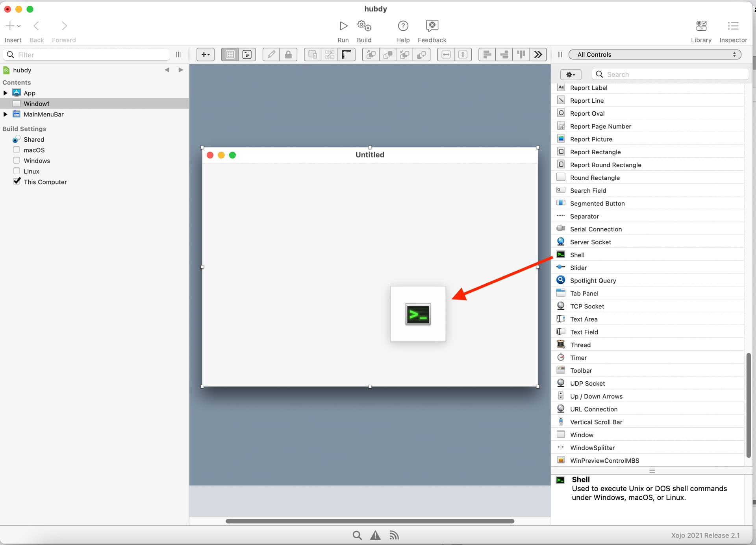Uncheck the This Computer build target

pyautogui.click(x=17, y=181)
